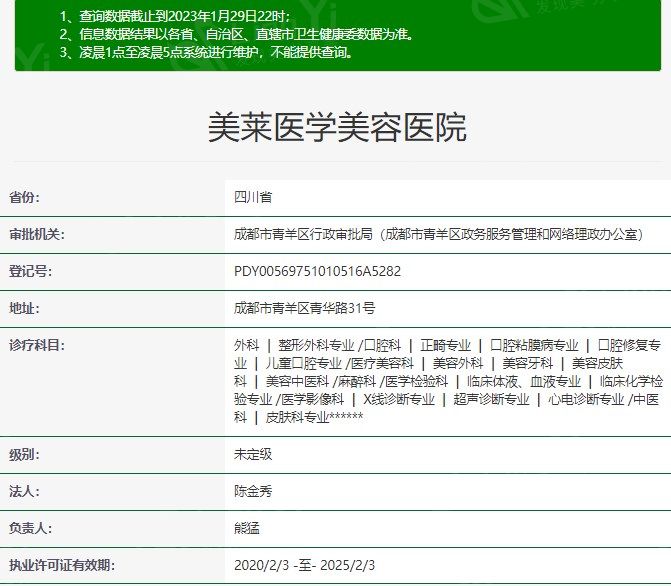Click 正畸专业 in the subjects list
This screenshot has height=586, width=671.
click(x=445, y=345)
